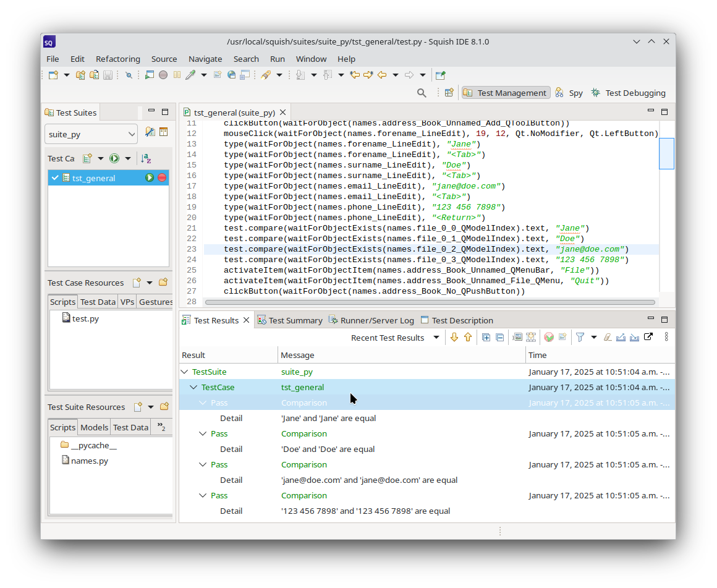Select the eyedropper object picker tool
This screenshot has width=717, height=588.
[190, 75]
